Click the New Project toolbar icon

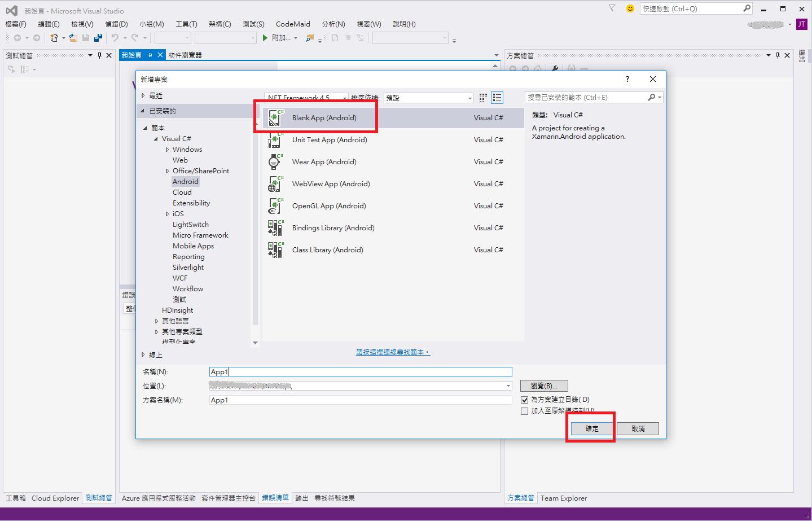tap(54, 38)
